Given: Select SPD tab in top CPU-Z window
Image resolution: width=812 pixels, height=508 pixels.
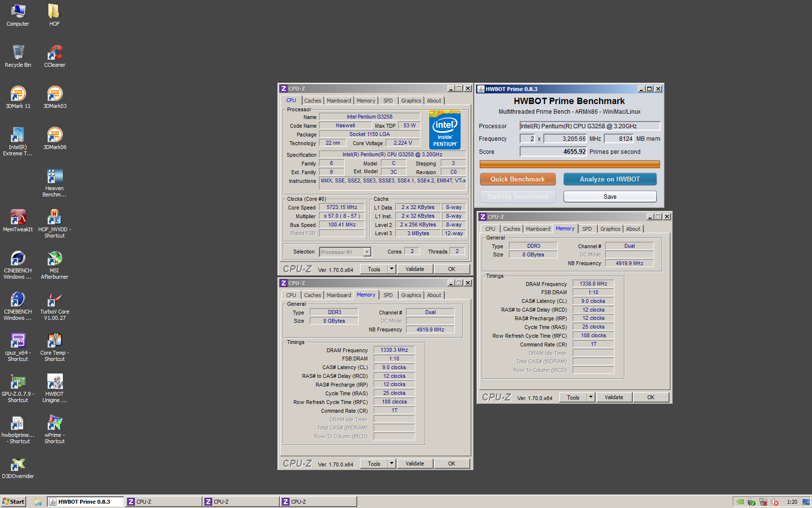Looking at the screenshot, I should point(388,101).
